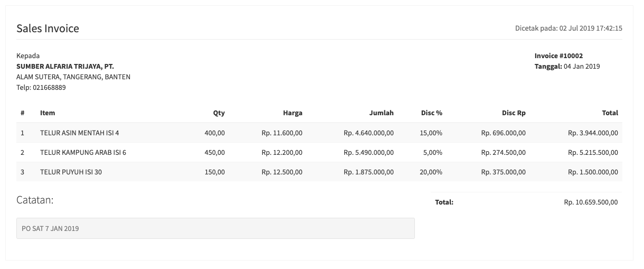Click the phone number Telp: 021668889

[41, 88]
